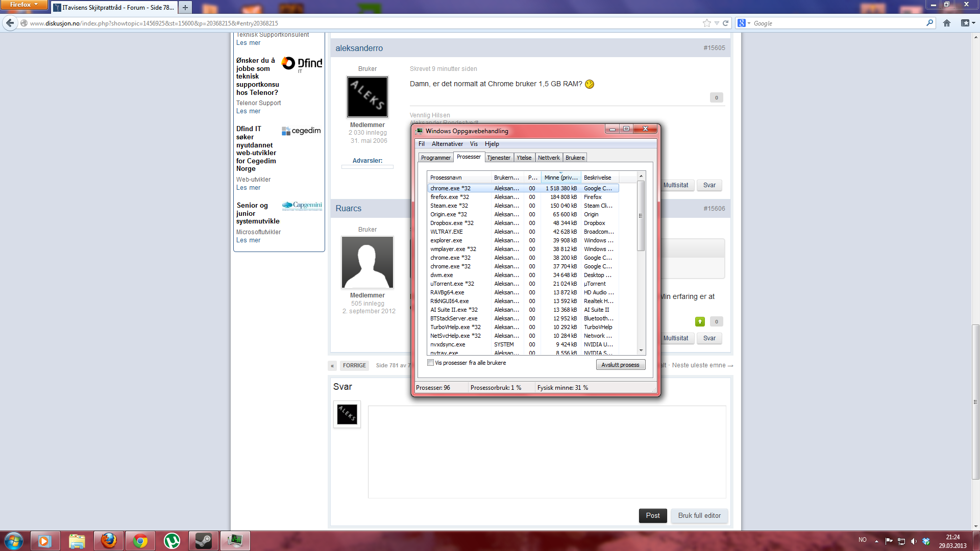Click the Firefox home icon
Image resolution: width=980 pixels, height=551 pixels.
tap(947, 23)
